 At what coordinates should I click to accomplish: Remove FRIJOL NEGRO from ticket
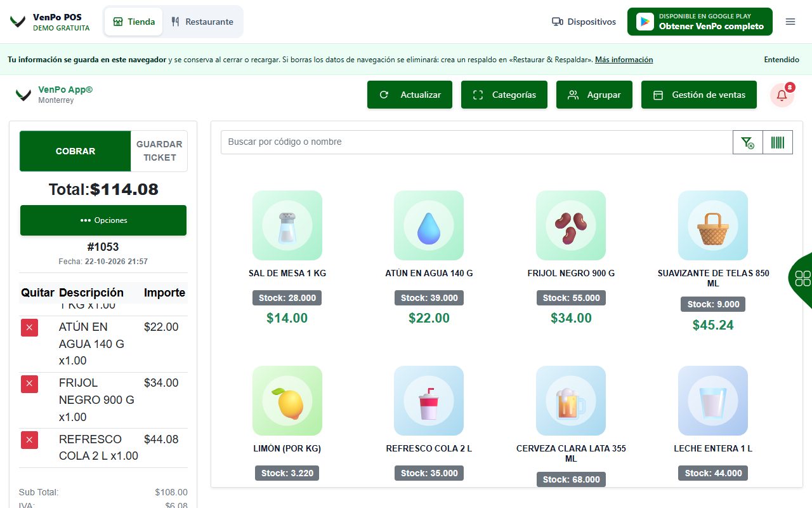click(x=29, y=384)
